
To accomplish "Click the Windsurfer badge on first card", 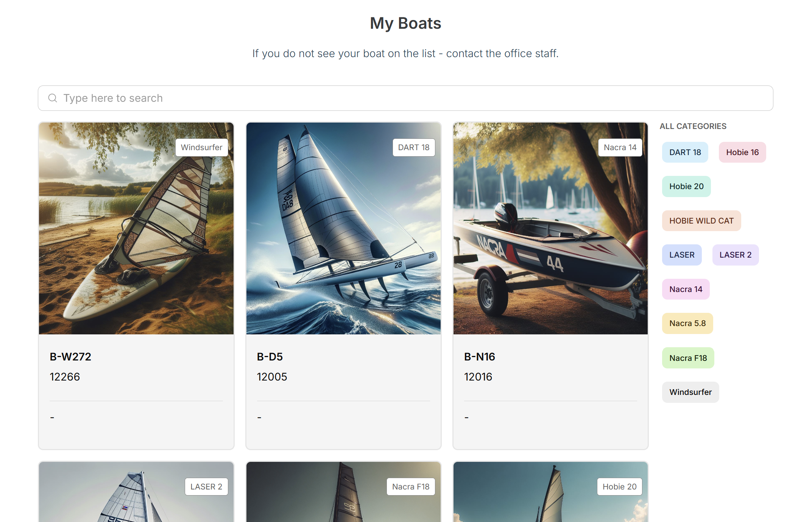I will click(201, 147).
